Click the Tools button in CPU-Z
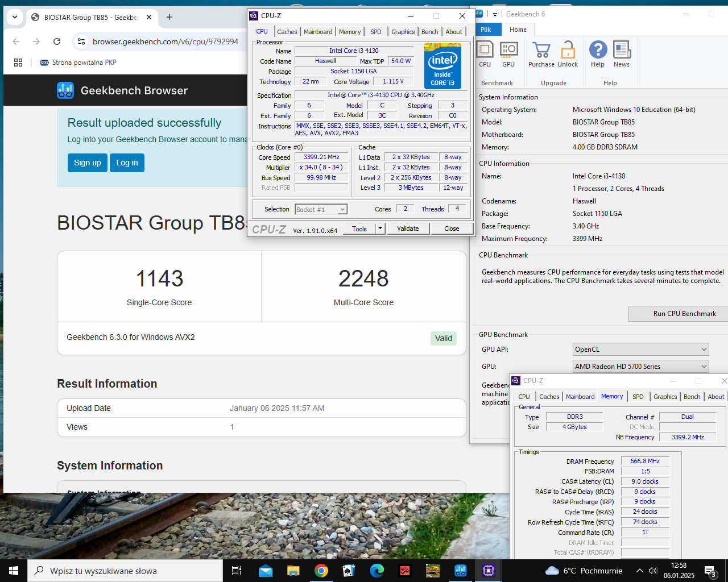Image resolution: width=728 pixels, height=582 pixels. point(359,228)
